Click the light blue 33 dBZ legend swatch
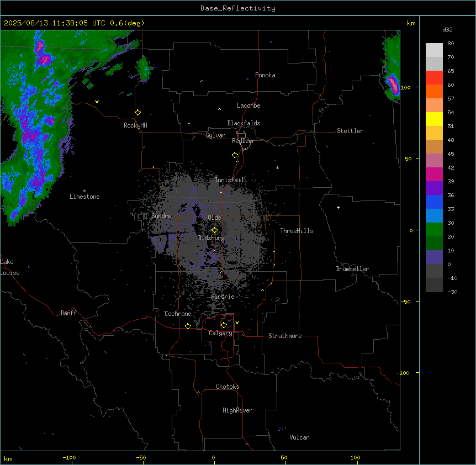 coord(434,216)
